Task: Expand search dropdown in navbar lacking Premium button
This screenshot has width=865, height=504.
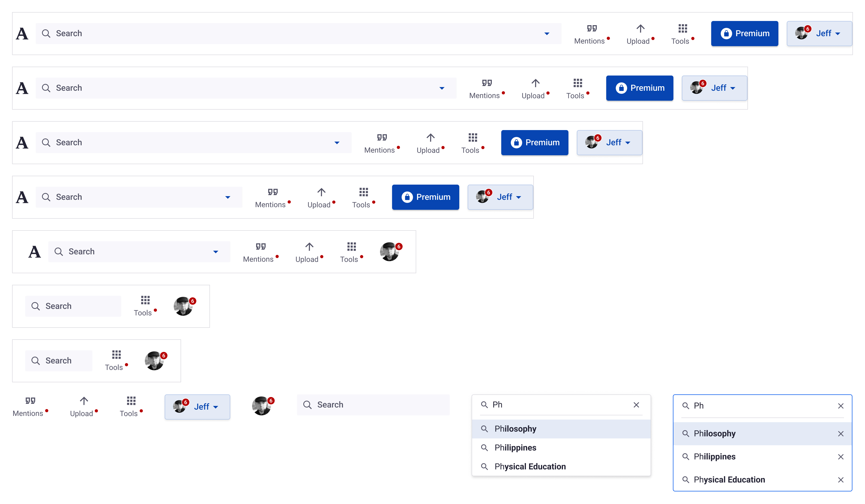Action: coord(215,252)
